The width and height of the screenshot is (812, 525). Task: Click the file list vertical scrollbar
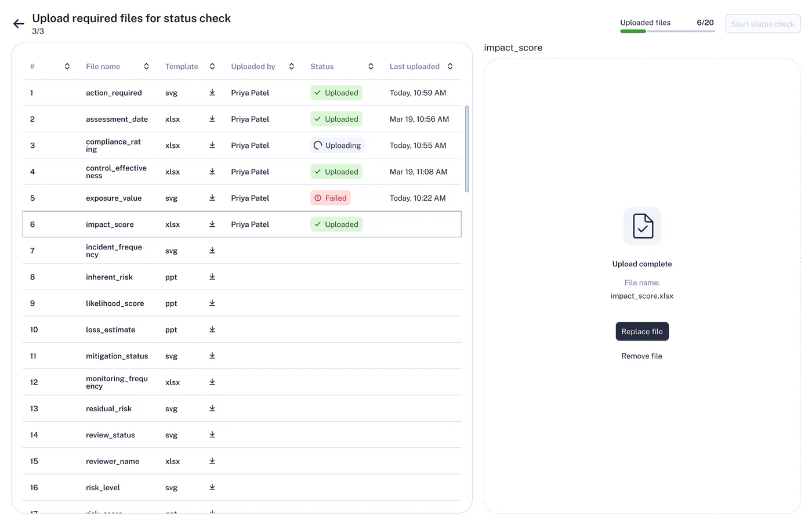pyautogui.click(x=467, y=149)
